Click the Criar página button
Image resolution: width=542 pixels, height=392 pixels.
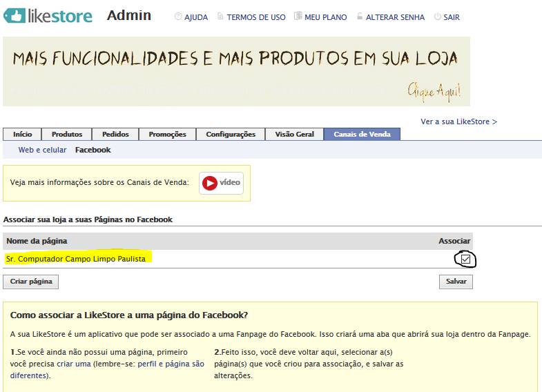(31, 282)
